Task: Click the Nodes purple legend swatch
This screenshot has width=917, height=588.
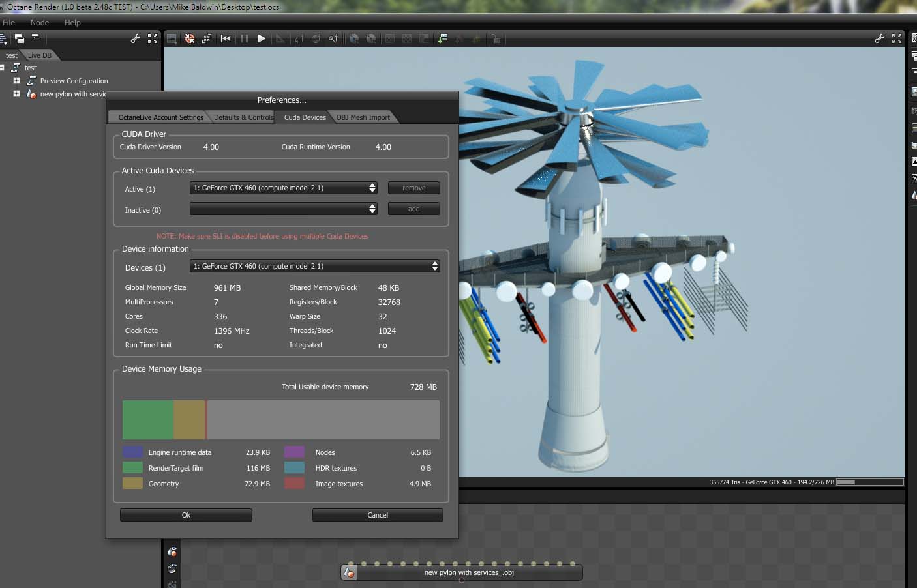Action: pyautogui.click(x=294, y=452)
